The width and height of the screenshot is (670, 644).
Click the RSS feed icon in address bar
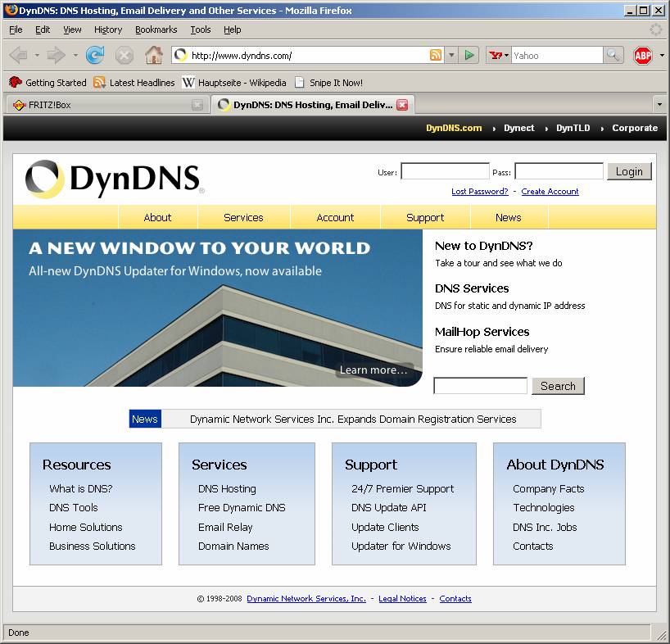(436, 55)
